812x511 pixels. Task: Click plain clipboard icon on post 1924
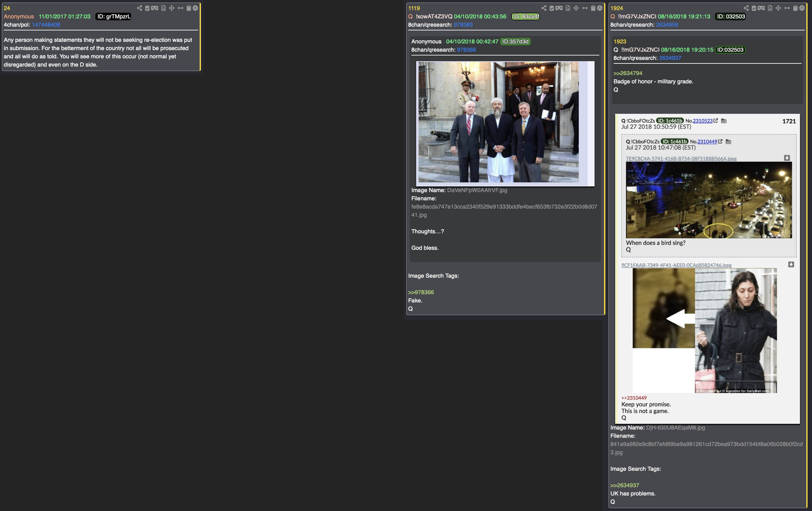pyautogui.click(x=795, y=8)
